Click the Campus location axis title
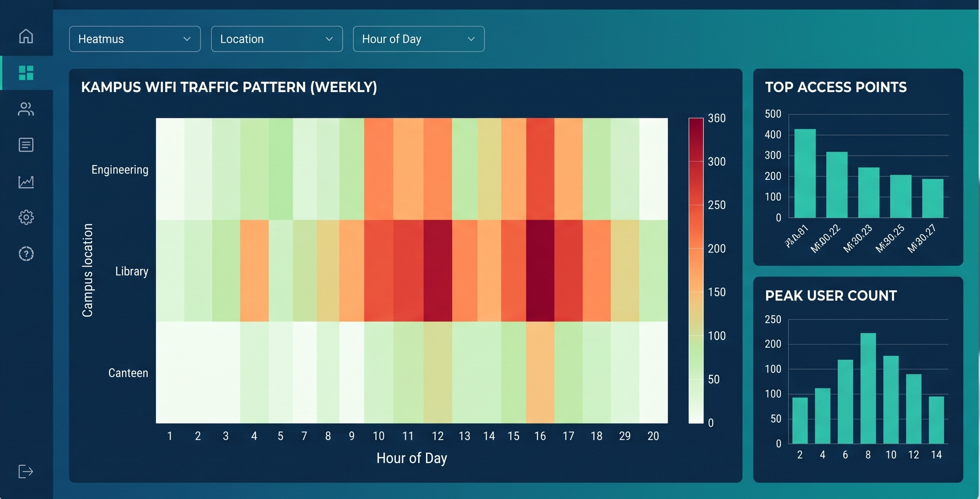 click(87, 270)
